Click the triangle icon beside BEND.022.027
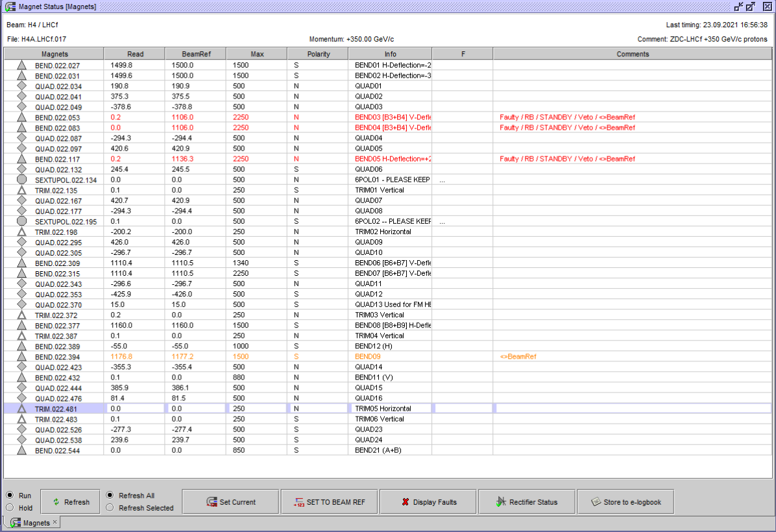Screen dimensions: 776x532 21,66
